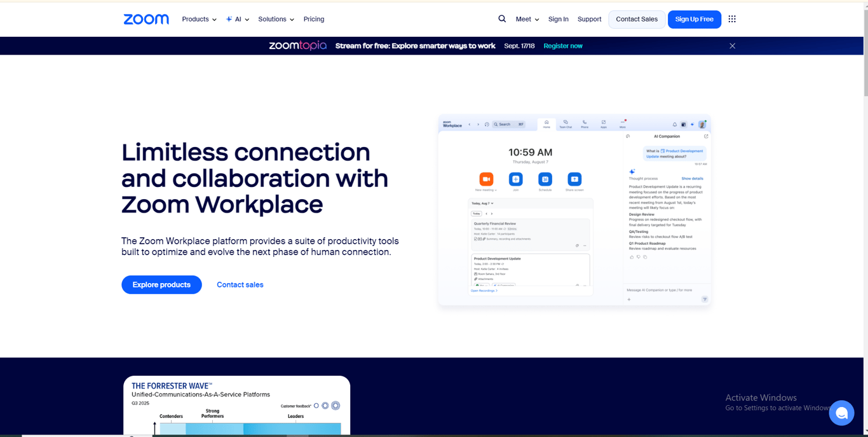Click the 'Contenders' label on Forrester chart
Screen dimensions: 868x437
tap(171, 416)
